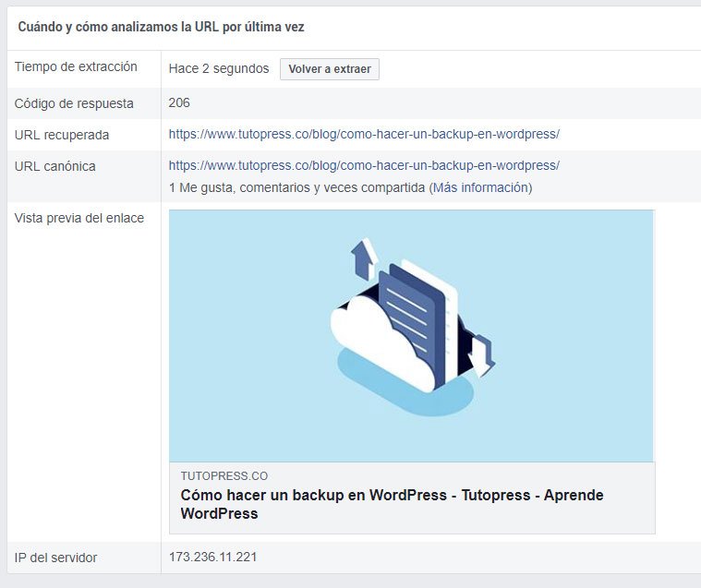Image resolution: width=701 pixels, height=588 pixels.
Task: Click the URL canónica row label
Action: coord(55,166)
